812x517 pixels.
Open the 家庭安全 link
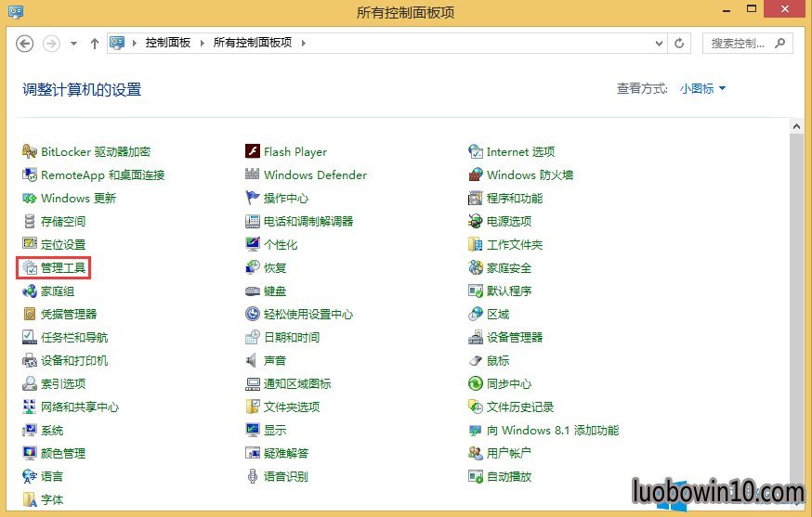click(x=509, y=267)
